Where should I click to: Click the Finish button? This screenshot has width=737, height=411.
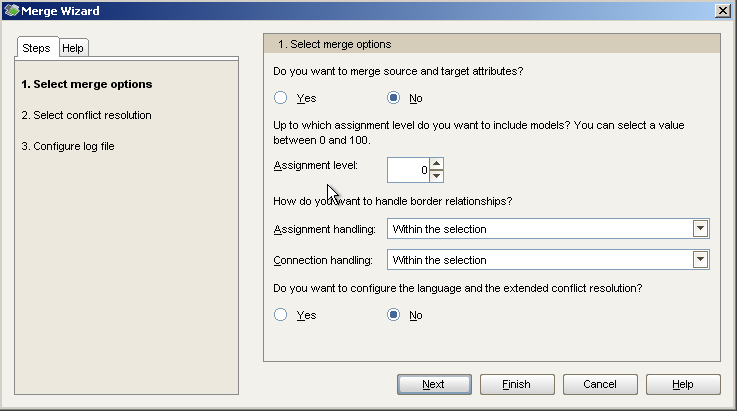coord(517,384)
